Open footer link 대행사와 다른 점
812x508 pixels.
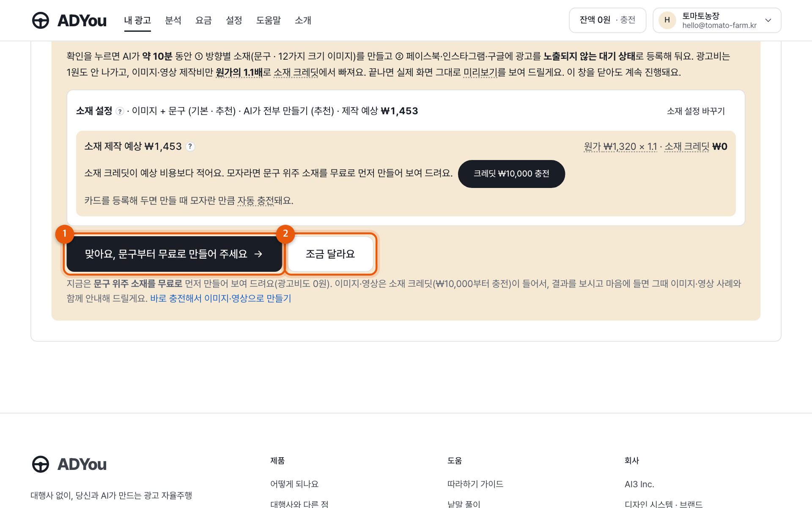(299, 504)
